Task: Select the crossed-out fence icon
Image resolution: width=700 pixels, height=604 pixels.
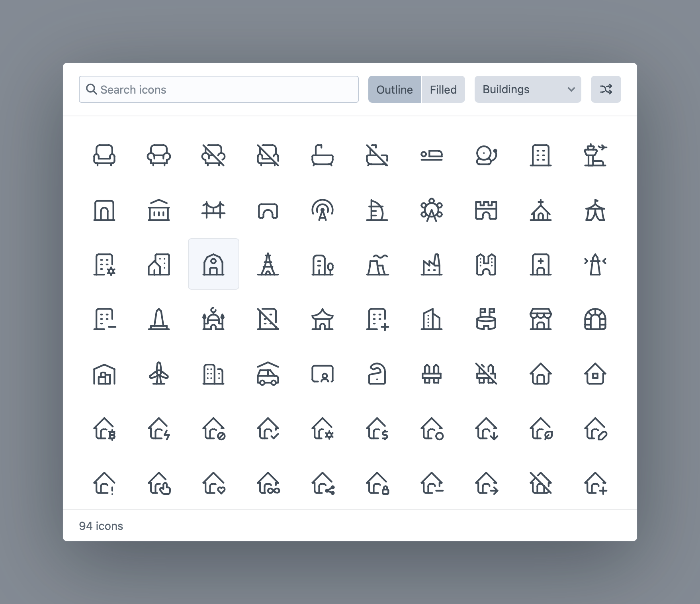Action: pyautogui.click(x=486, y=374)
